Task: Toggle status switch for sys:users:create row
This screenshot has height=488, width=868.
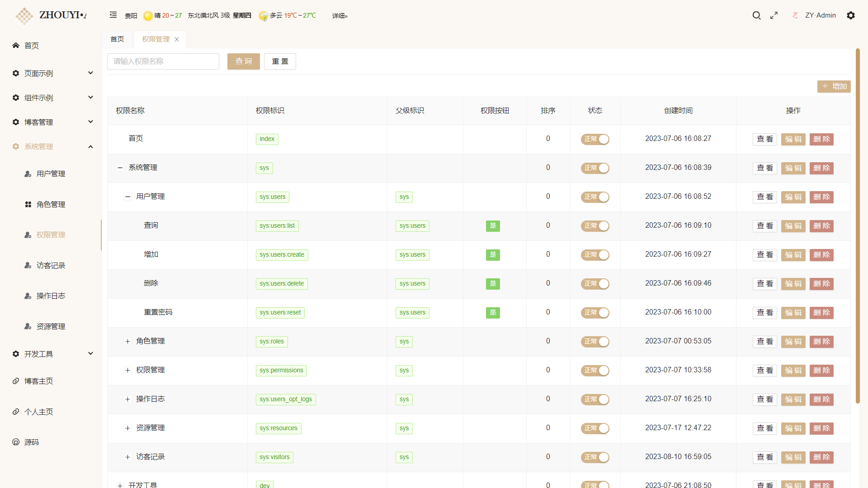Action: point(595,255)
